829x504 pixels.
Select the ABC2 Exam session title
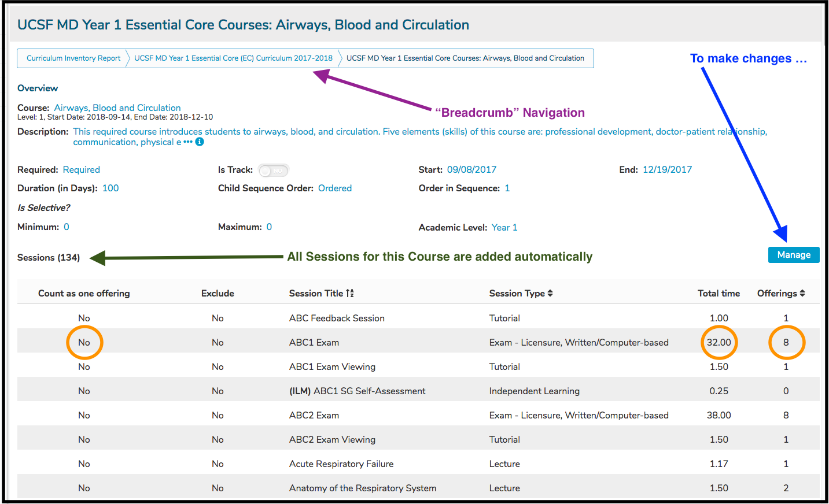click(314, 415)
